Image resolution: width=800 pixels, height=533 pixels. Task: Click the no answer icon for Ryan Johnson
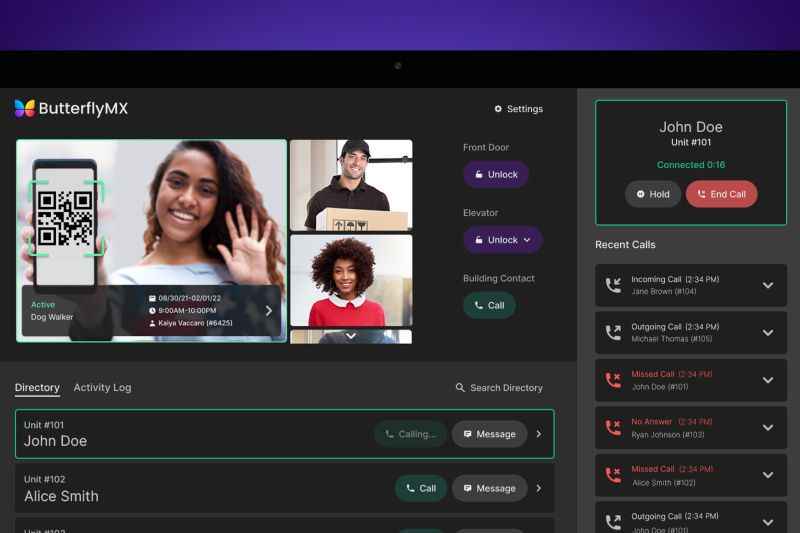613,428
